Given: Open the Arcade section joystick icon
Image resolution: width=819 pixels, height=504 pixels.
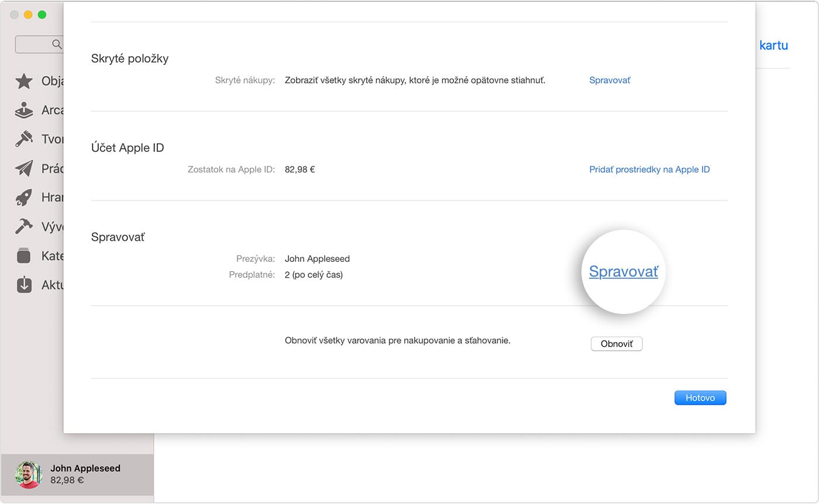Looking at the screenshot, I should 24,110.
